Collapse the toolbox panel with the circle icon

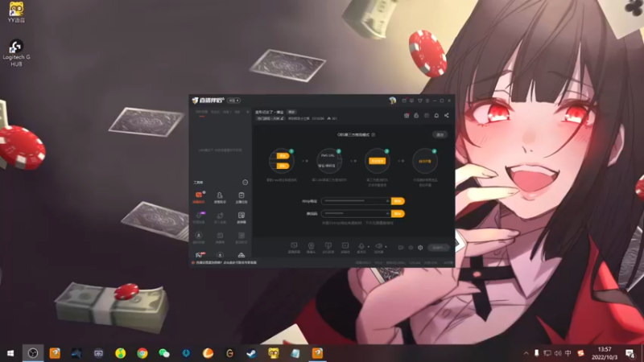pyautogui.click(x=246, y=183)
